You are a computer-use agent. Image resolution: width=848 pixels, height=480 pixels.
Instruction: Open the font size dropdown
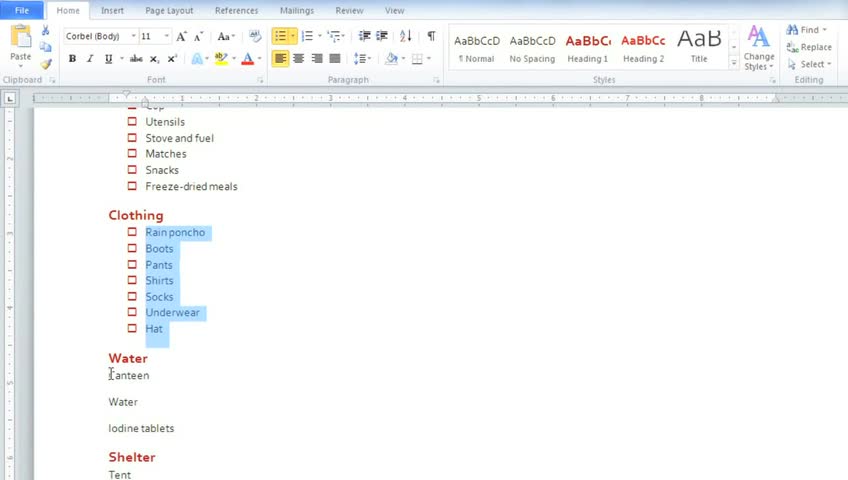[x=166, y=36]
